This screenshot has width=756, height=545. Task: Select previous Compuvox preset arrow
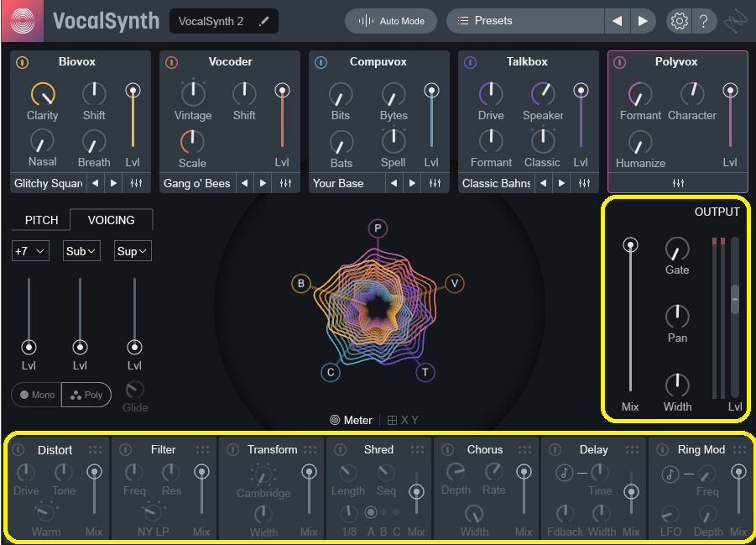click(x=394, y=183)
